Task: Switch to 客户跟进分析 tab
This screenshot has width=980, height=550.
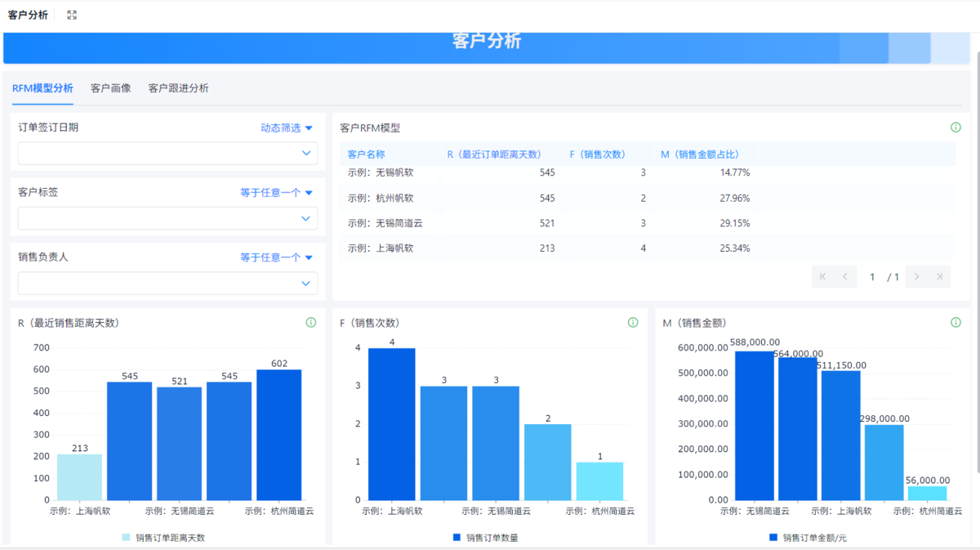Action: click(x=178, y=88)
